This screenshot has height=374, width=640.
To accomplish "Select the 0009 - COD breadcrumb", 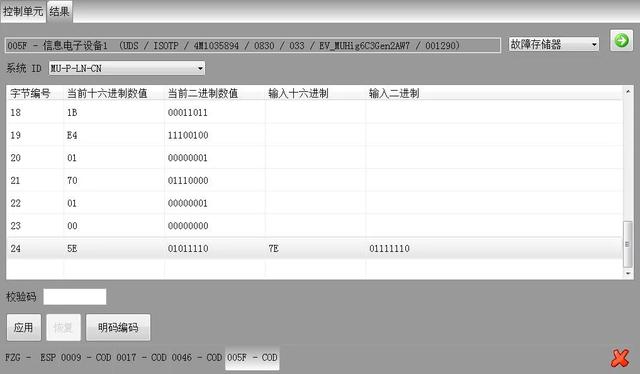I will (86, 358).
